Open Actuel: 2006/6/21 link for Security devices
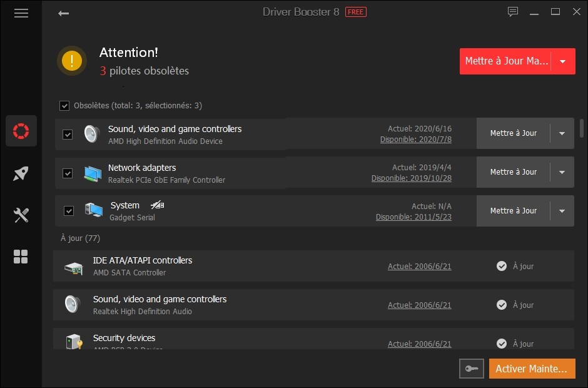This screenshot has height=388, width=588. click(x=419, y=344)
